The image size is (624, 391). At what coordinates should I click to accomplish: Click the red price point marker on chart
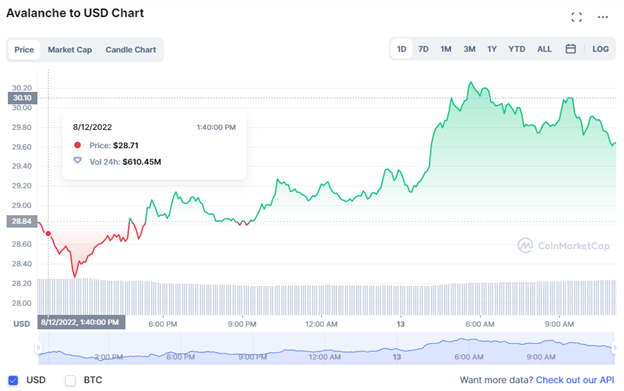(48, 233)
